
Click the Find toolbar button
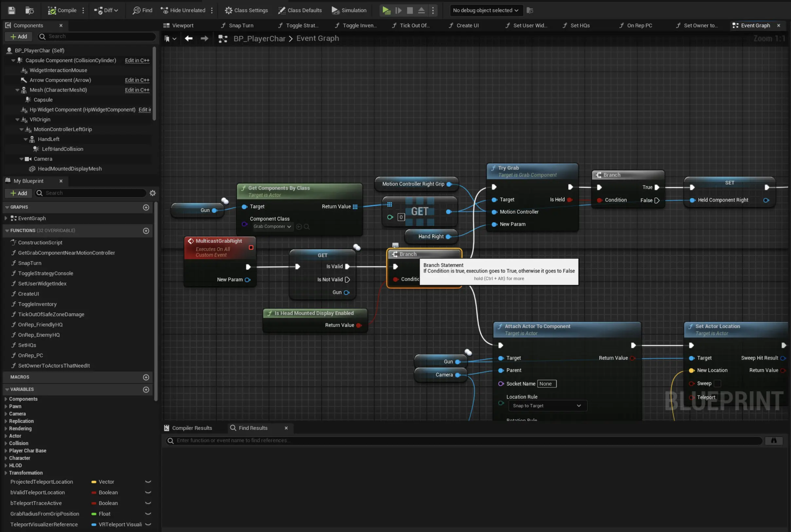(143, 10)
